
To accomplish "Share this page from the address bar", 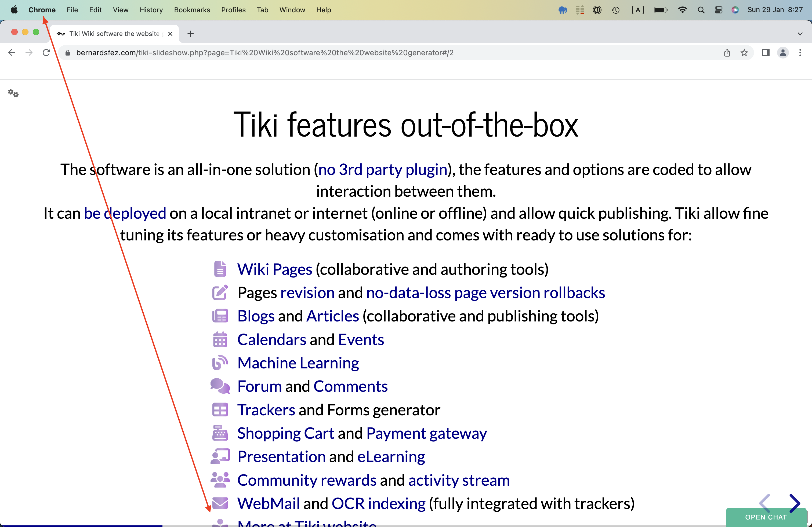I will 727,53.
